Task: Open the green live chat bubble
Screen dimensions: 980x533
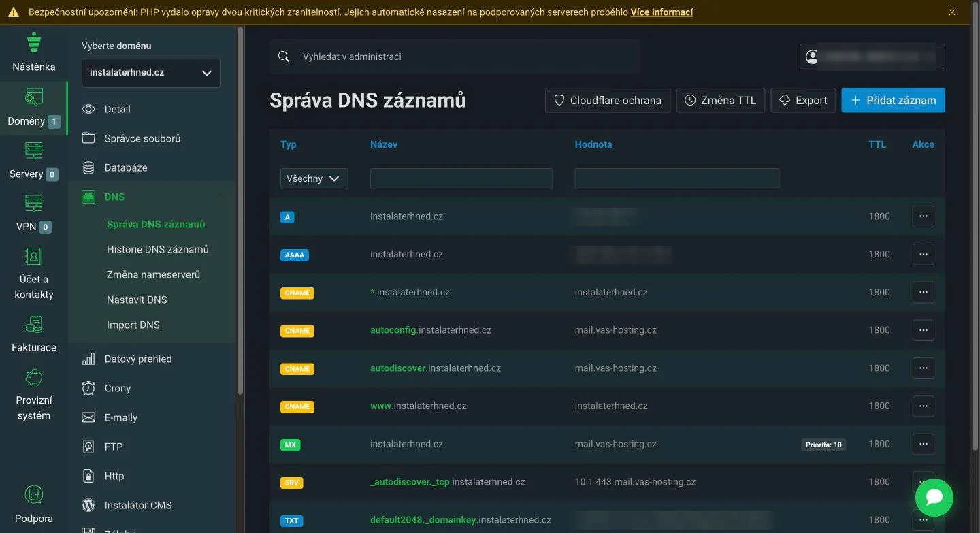Action: tap(934, 498)
